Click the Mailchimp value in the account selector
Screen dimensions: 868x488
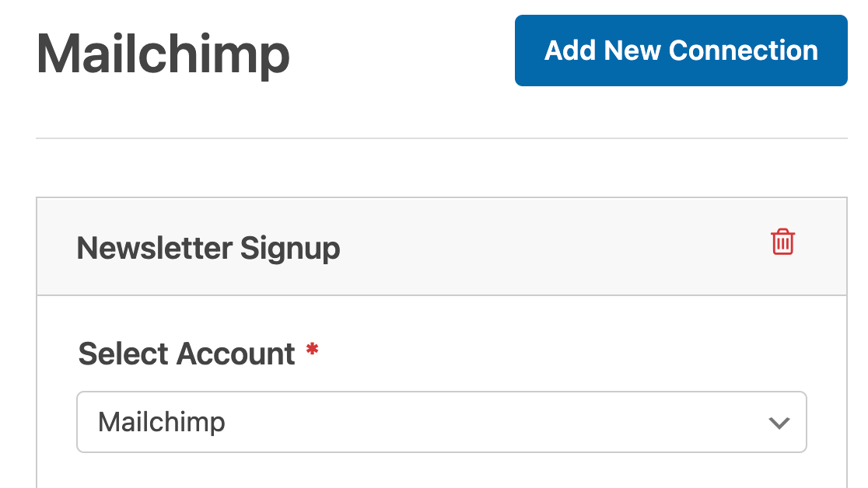tap(162, 422)
